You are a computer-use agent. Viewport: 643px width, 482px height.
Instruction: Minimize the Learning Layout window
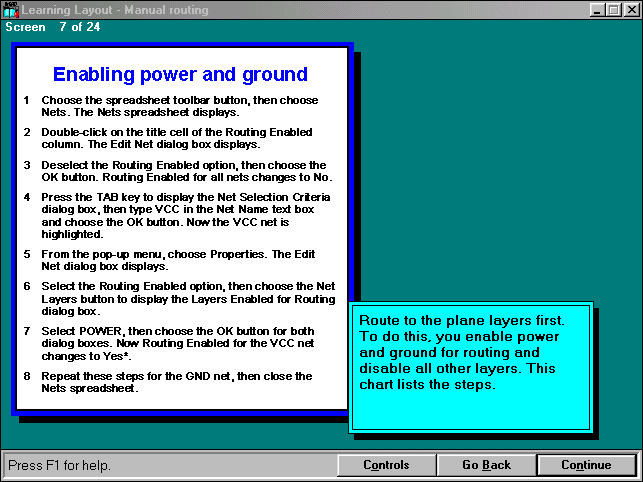pos(596,9)
